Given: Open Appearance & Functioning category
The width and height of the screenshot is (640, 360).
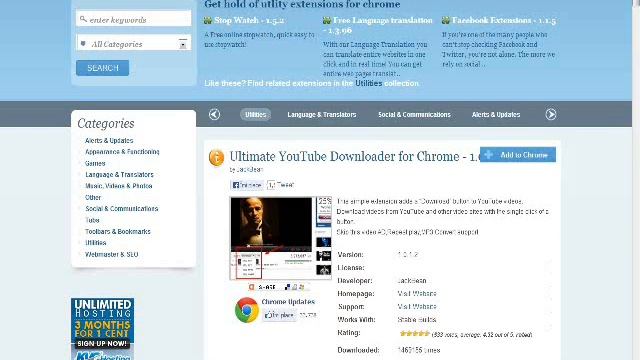Looking at the screenshot, I should (122, 152).
